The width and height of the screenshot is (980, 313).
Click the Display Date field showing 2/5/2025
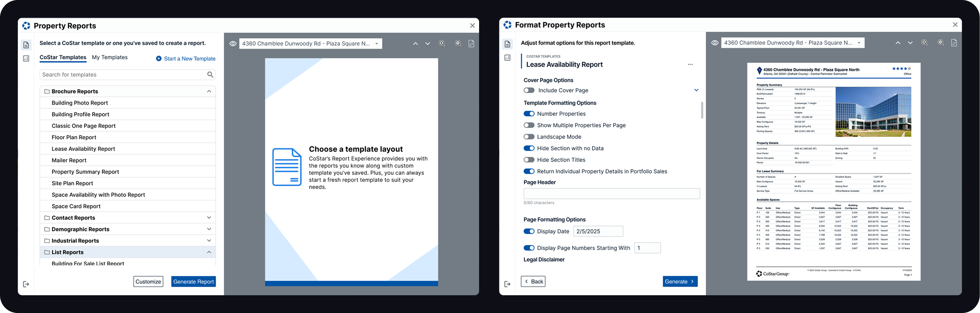[x=598, y=231]
